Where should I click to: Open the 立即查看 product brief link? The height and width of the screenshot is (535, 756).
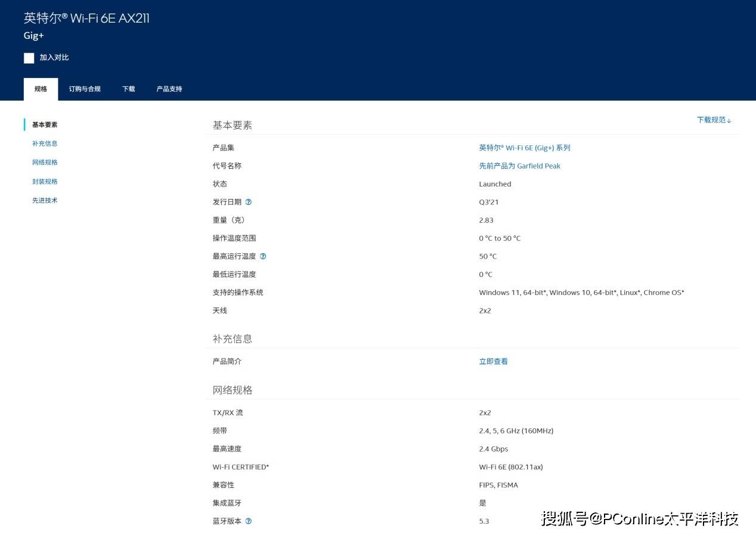pyautogui.click(x=493, y=362)
